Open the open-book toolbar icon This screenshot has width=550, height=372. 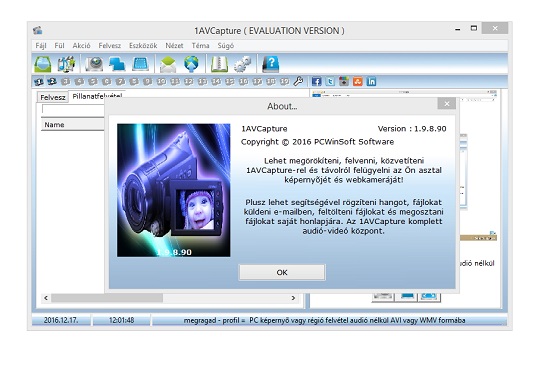[219, 64]
